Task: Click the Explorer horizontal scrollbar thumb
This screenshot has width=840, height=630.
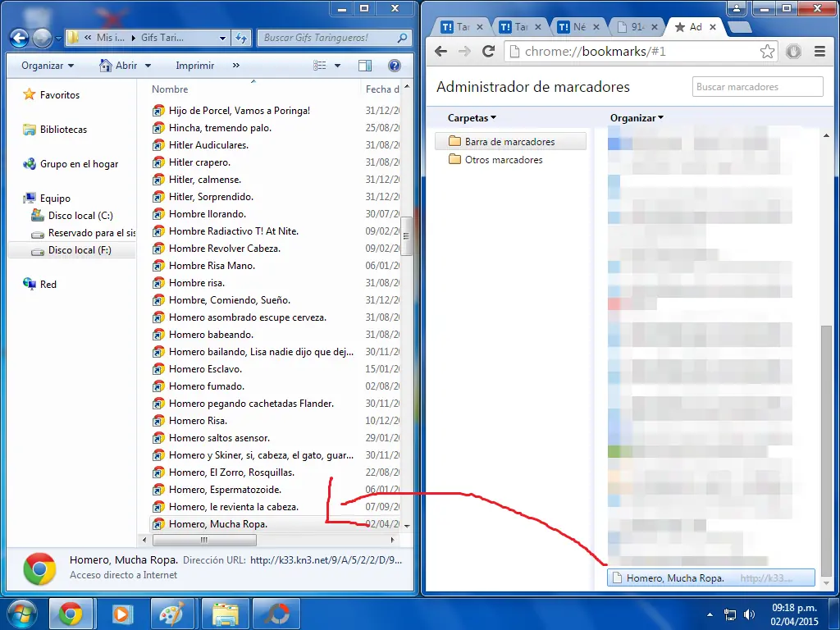Action: [203, 540]
